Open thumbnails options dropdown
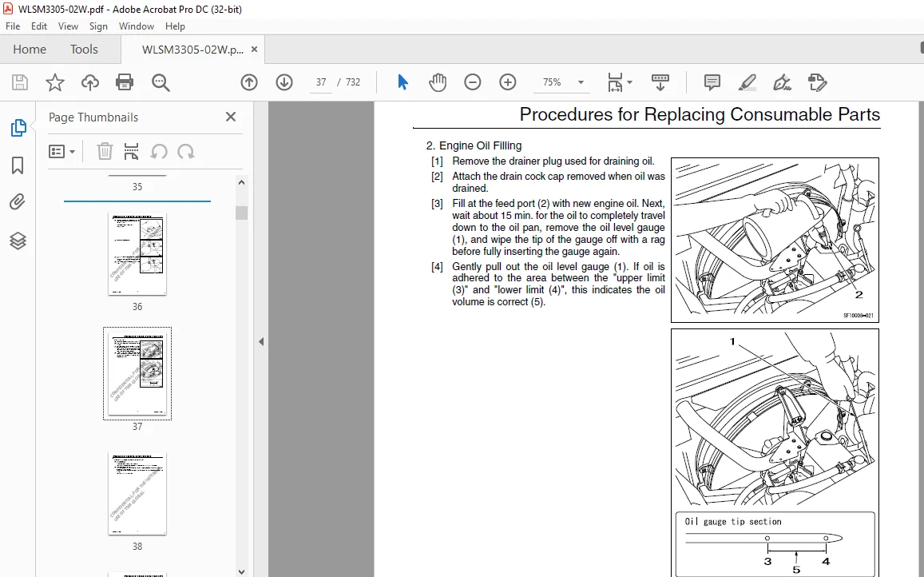 click(x=61, y=152)
